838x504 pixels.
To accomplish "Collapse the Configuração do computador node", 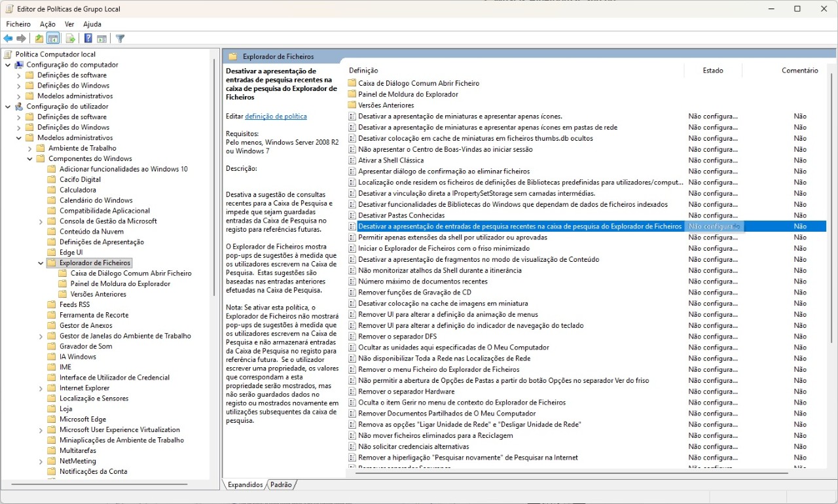I will (x=8, y=65).
